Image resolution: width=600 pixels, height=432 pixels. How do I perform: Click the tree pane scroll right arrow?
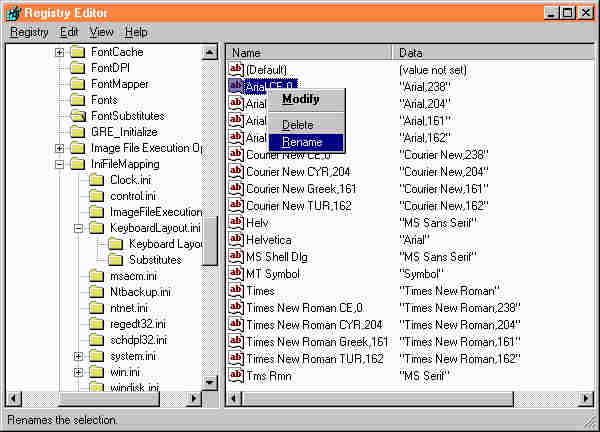(x=194, y=399)
